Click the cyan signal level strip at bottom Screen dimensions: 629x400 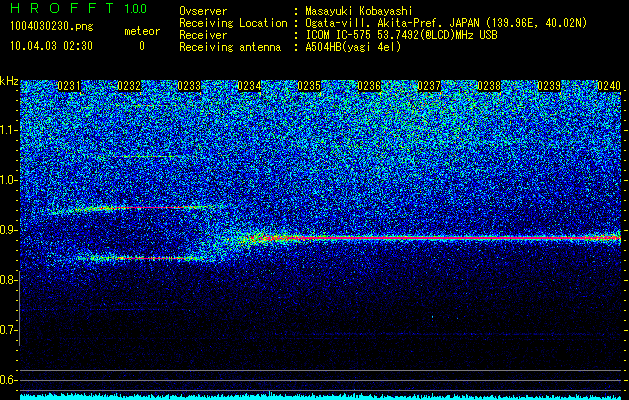320,396
